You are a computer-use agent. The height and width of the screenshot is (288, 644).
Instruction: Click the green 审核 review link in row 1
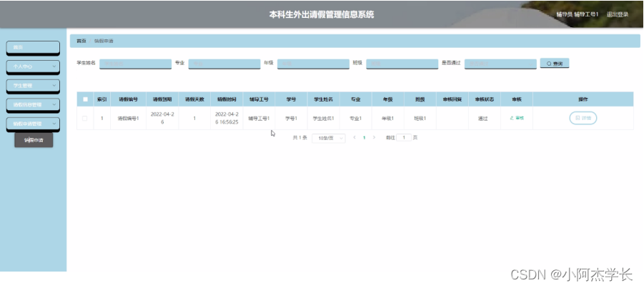coord(517,118)
